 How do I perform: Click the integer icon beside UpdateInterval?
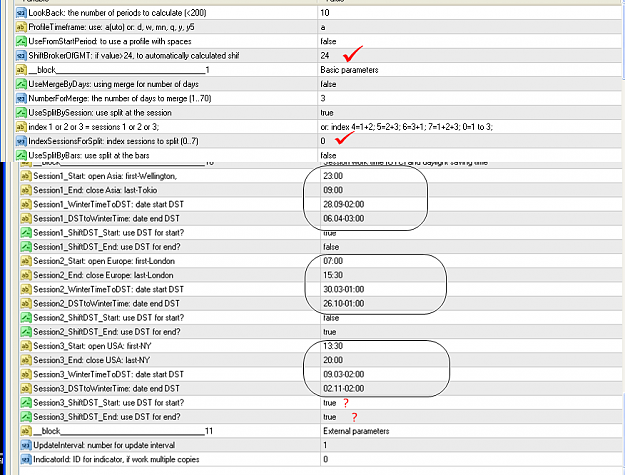coord(26,446)
